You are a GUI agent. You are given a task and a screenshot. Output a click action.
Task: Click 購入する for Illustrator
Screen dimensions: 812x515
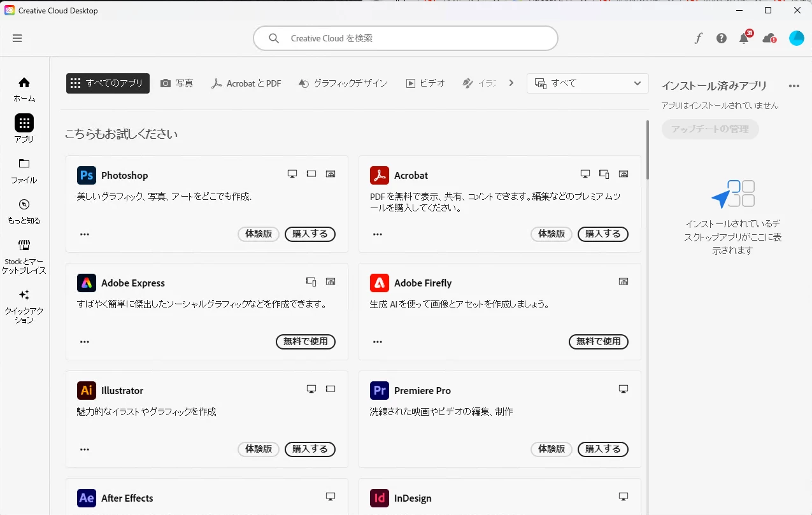tap(310, 449)
